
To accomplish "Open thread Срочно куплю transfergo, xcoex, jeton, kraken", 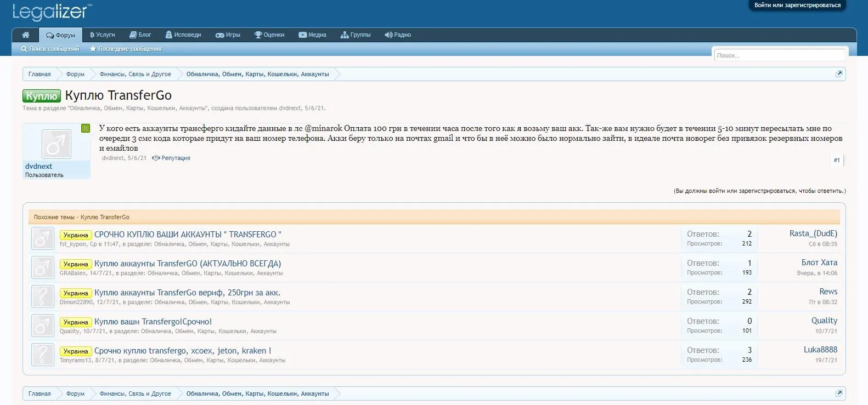I will pos(183,351).
